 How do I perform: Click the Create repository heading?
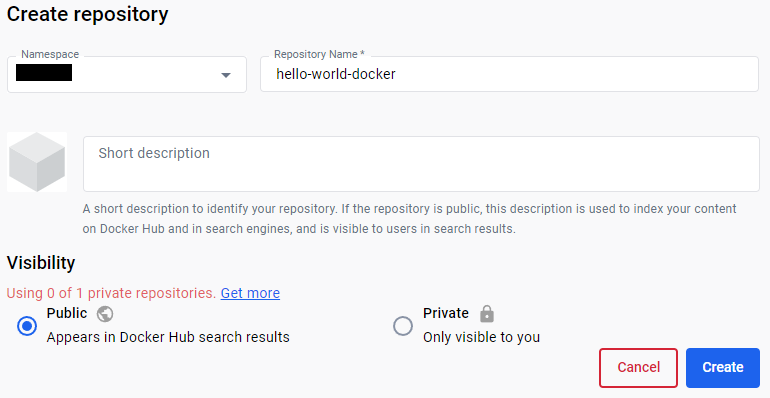pyautogui.click(x=87, y=14)
